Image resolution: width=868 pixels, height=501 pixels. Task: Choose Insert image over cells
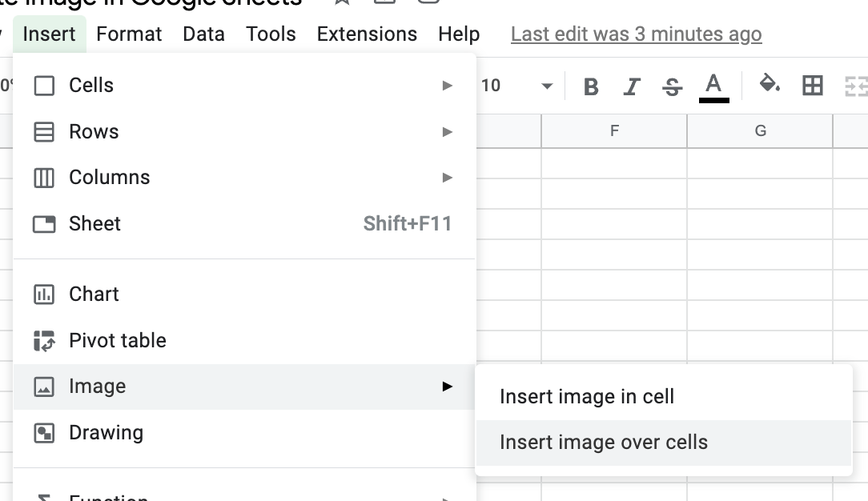point(604,443)
